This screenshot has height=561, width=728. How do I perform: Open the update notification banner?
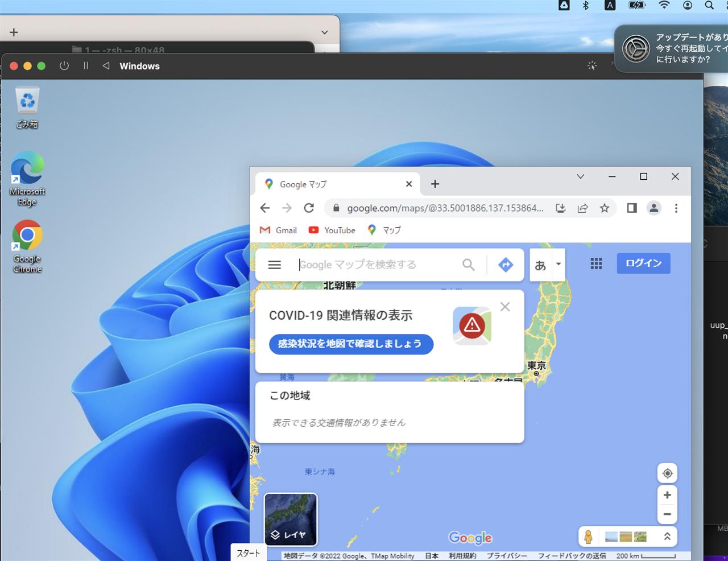[672, 48]
